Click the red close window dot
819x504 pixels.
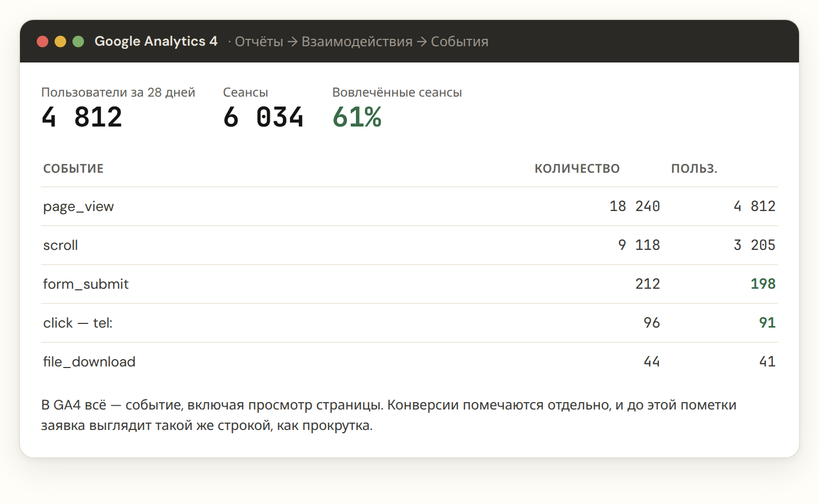click(x=43, y=41)
